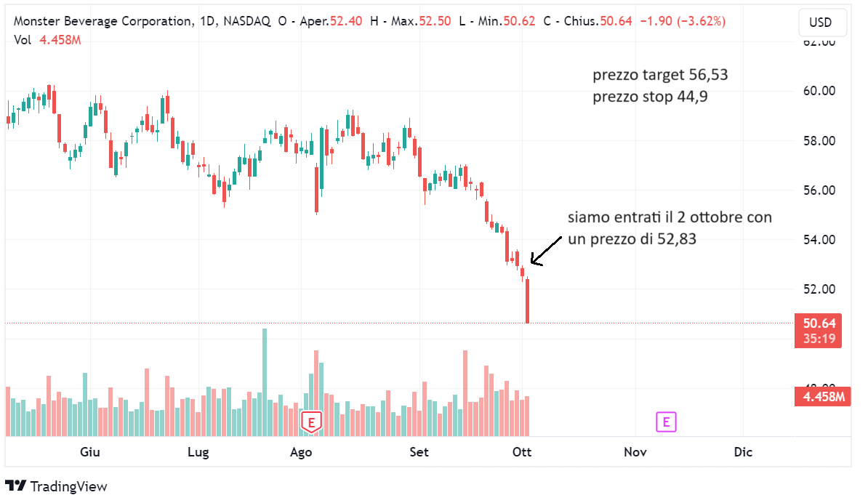
Task: Click the TradingView logo
Action: point(15,486)
